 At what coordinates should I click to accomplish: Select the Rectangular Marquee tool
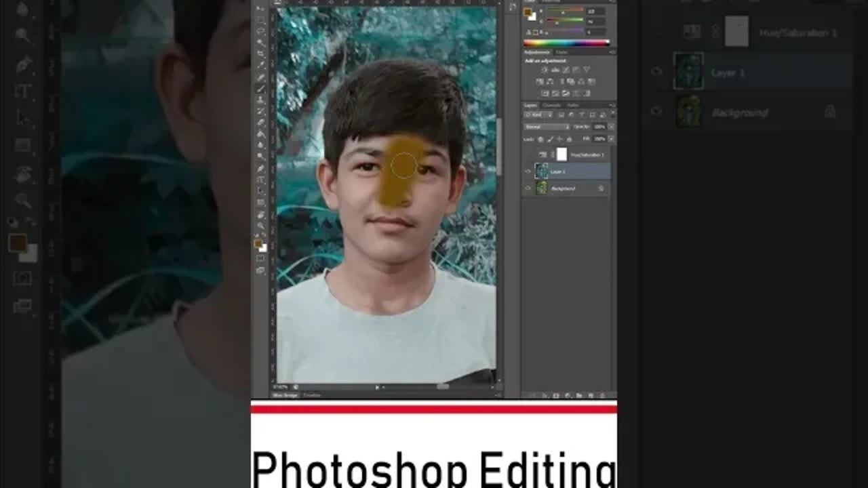point(260,20)
